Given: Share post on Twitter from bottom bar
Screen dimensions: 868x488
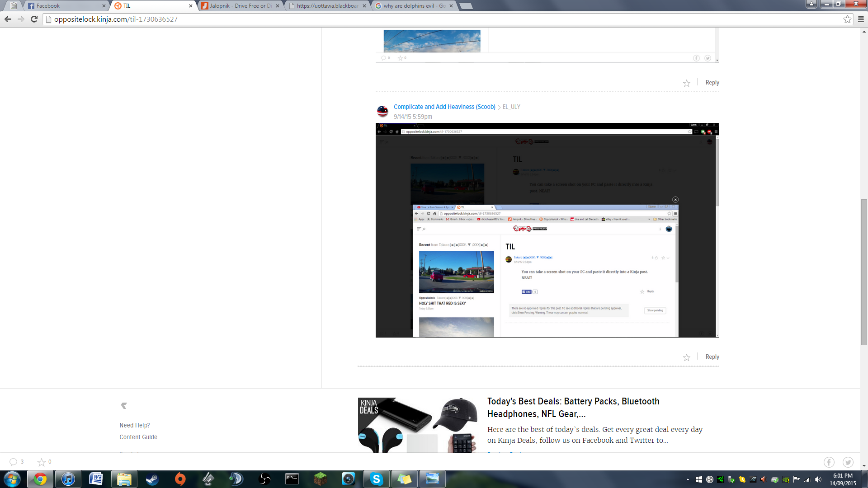Looking at the screenshot, I should pyautogui.click(x=848, y=462).
